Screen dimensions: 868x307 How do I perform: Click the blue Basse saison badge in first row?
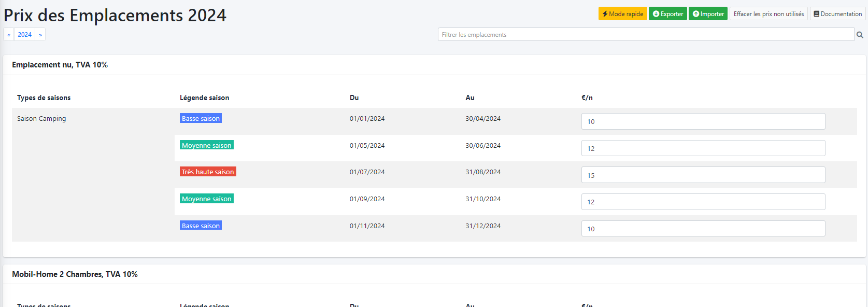(201, 118)
